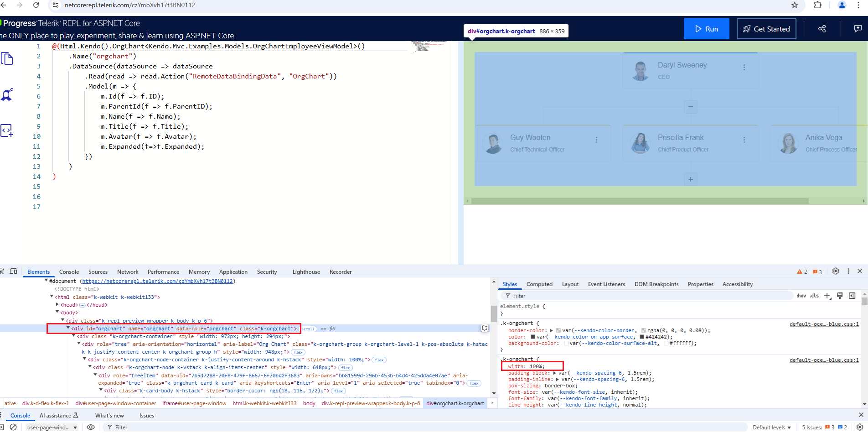868x433 pixels.
Task: Toggle the :hov element state panel
Action: [801, 296]
